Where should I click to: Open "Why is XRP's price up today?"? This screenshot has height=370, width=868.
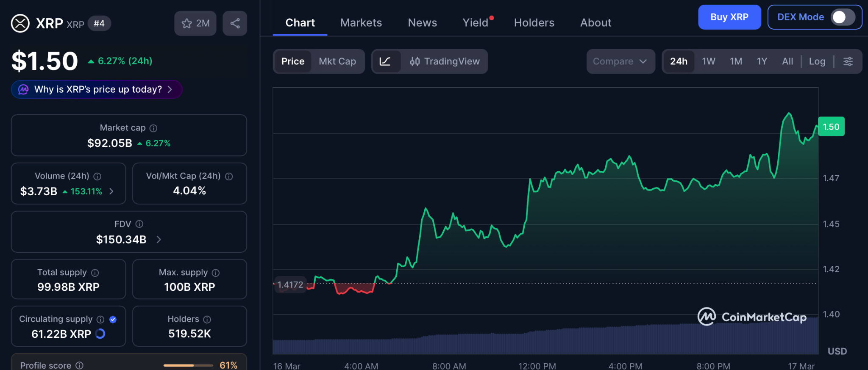click(97, 89)
